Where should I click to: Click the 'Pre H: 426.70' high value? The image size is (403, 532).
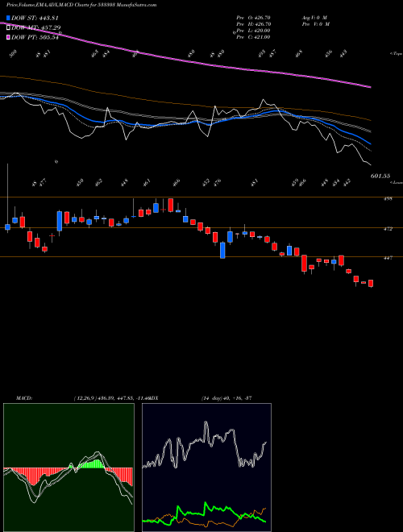[253, 24]
